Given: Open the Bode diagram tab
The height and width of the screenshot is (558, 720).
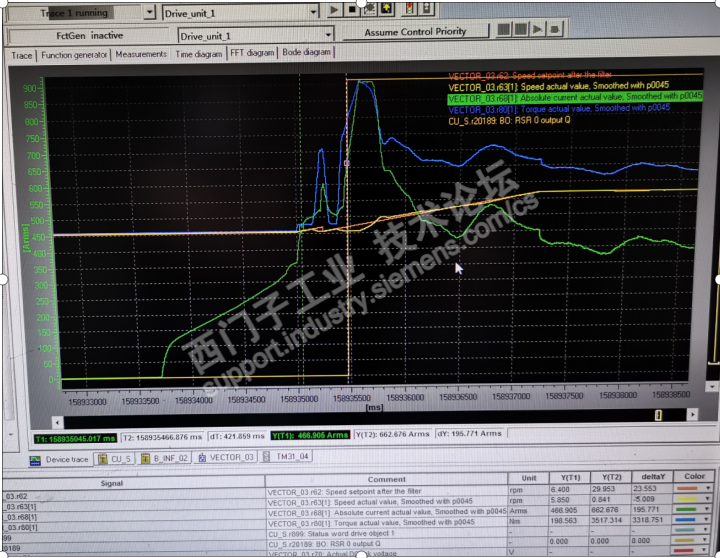Looking at the screenshot, I should point(306,52).
